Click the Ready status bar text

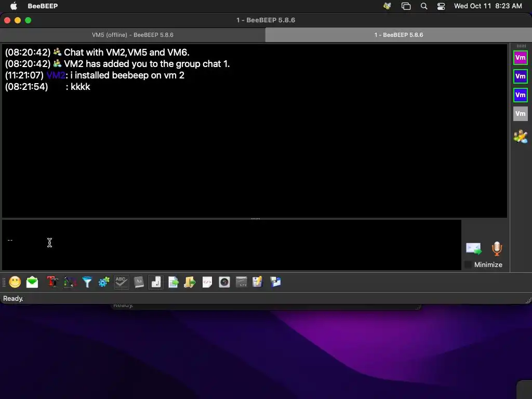point(13,299)
